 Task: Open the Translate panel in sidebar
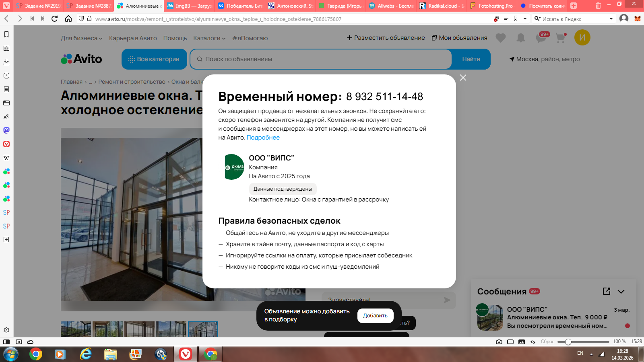point(6,117)
